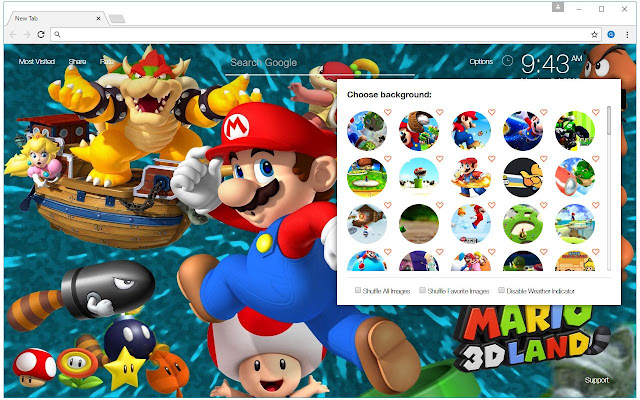
Task: Click the clock icon beside the time
Action: 507,61
